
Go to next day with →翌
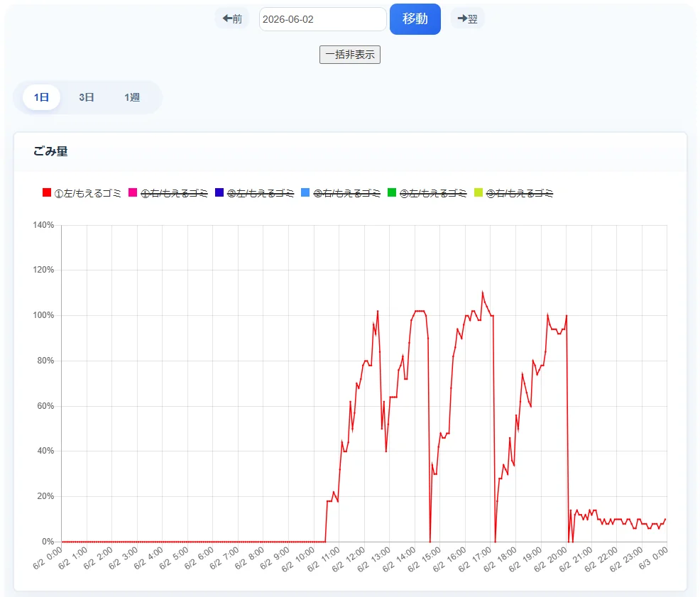(467, 18)
